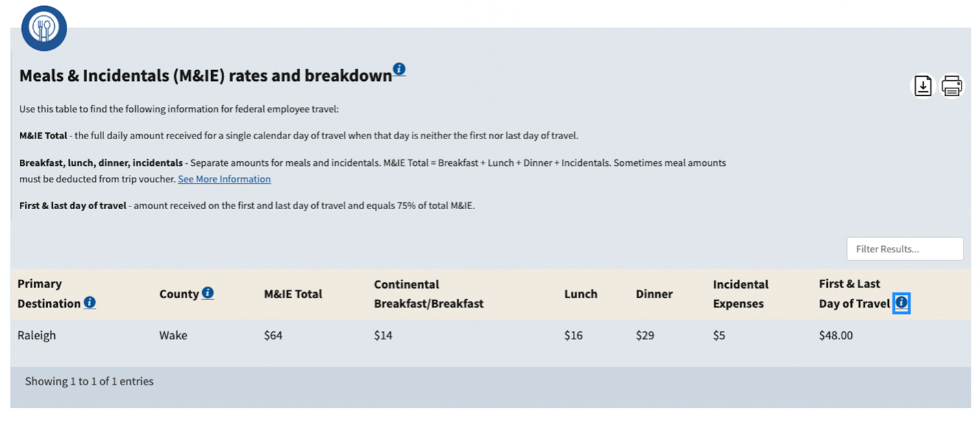The height and width of the screenshot is (421, 980).
Task: Click the Incidental Expenses column header
Action: pyautogui.click(x=740, y=293)
